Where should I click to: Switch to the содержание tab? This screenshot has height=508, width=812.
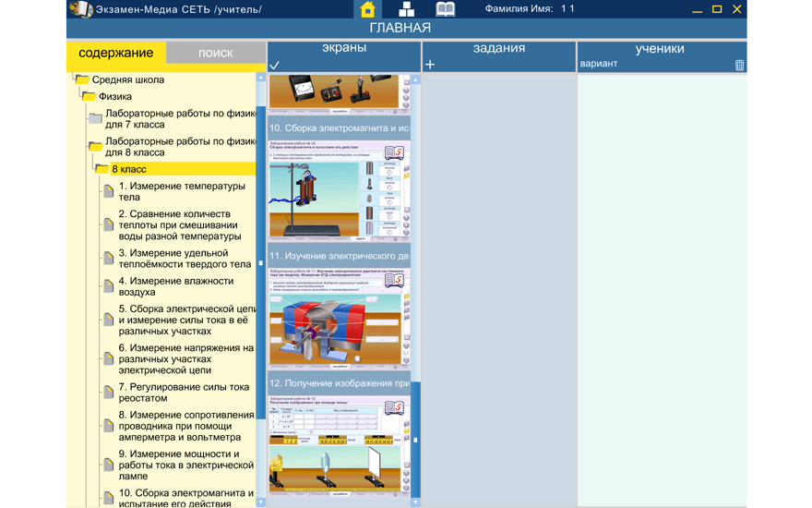click(116, 53)
